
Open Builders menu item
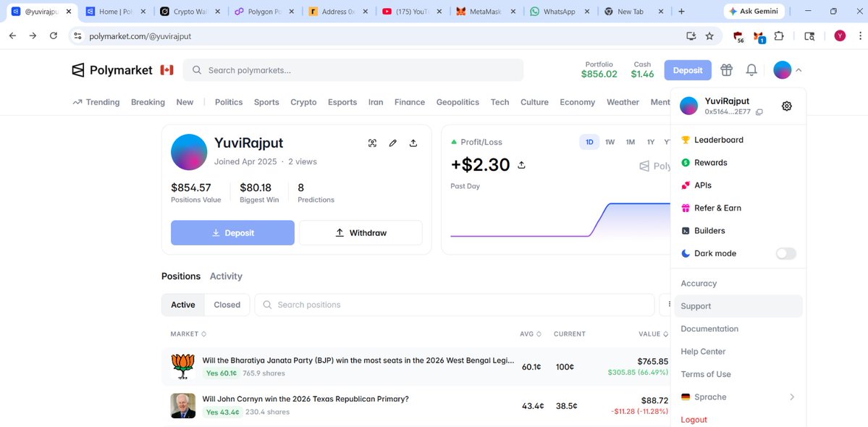pos(738,231)
